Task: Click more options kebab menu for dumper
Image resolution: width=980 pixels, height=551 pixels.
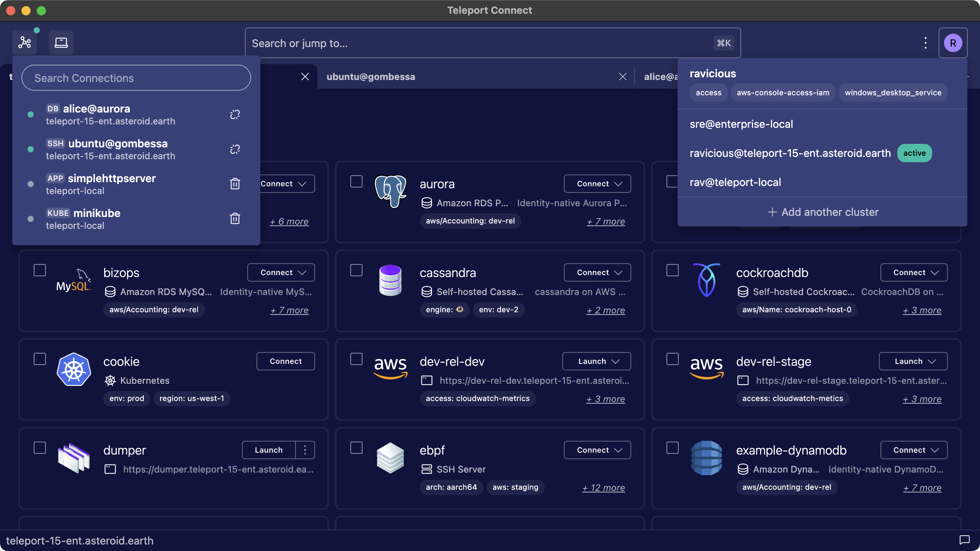Action: 305,450
